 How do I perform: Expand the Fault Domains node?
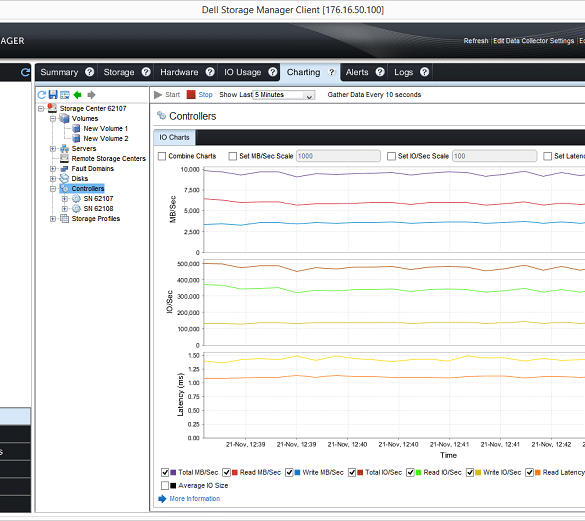[53, 169]
